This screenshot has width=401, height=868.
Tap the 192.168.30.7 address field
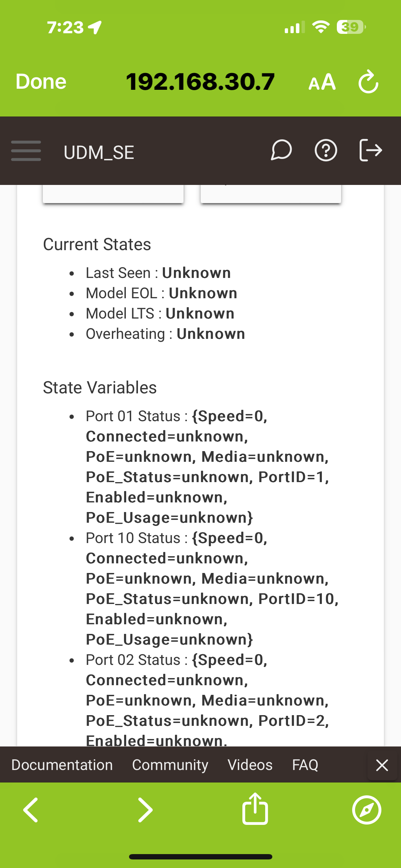pyautogui.click(x=200, y=82)
